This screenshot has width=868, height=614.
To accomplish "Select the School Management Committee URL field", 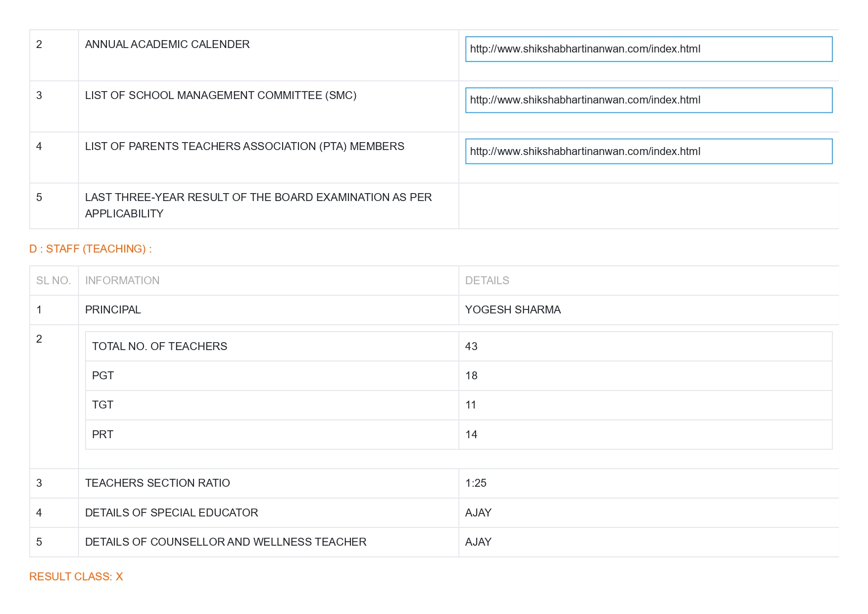I will tap(648, 100).
